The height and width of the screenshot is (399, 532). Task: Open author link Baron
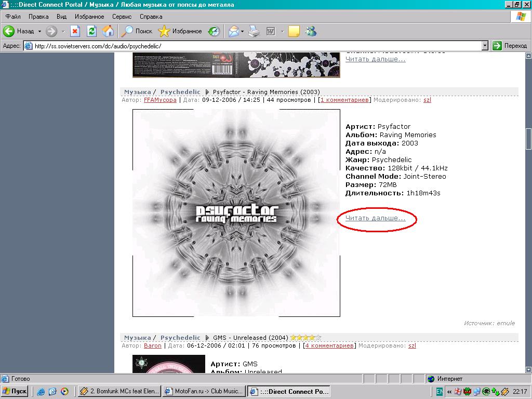coord(153,345)
